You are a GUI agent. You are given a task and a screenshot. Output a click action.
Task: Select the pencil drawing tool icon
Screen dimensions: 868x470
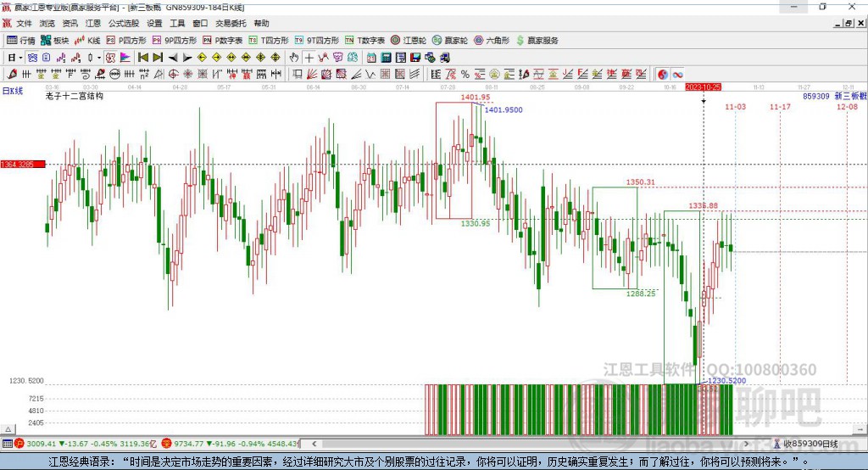click(12, 75)
